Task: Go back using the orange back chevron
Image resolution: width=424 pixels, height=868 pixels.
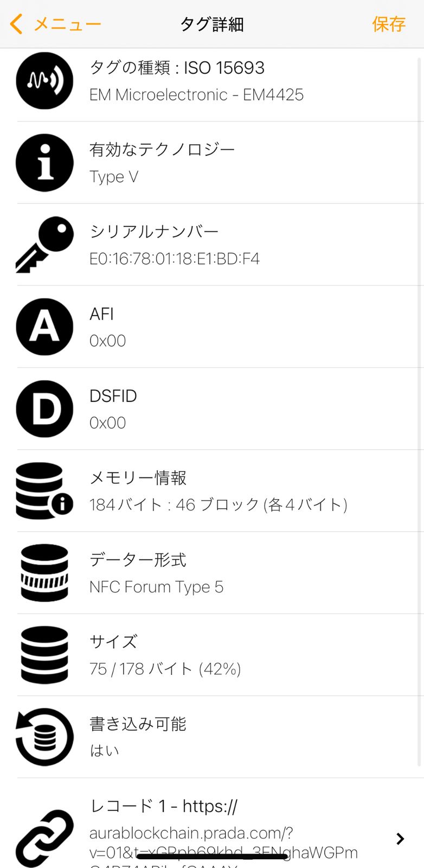Action: point(16,24)
